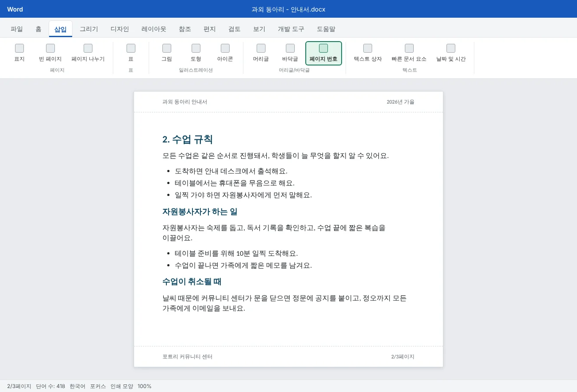Click the 단어 수: 418 word count

click(50, 386)
